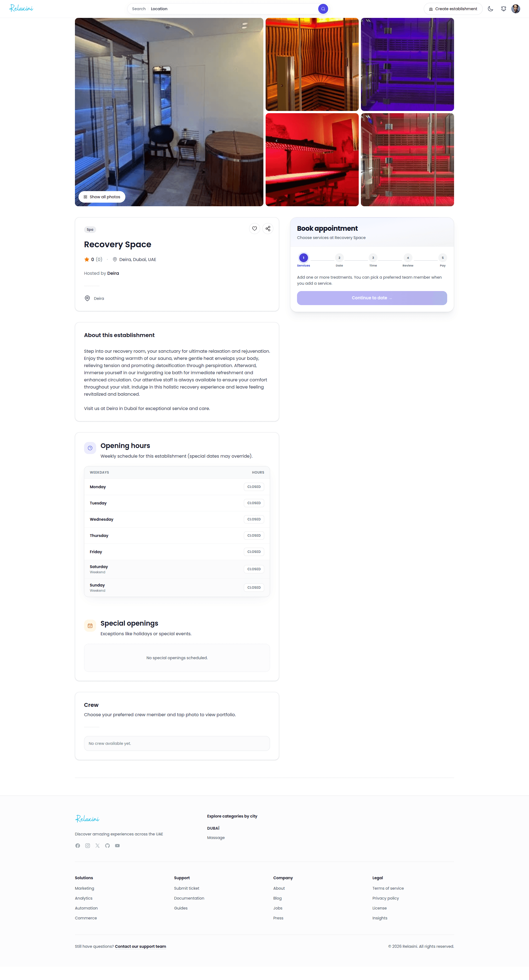This screenshot has width=529, height=980.
Task: Click Continue to date button
Action: click(372, 298)
